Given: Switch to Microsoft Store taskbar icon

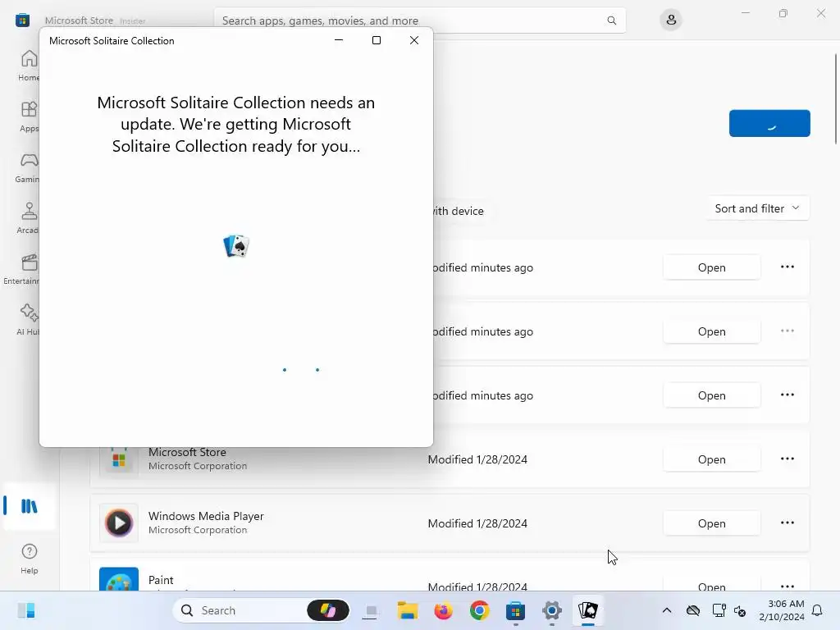Looking at the screenshot, I should [x=515, y=610].
